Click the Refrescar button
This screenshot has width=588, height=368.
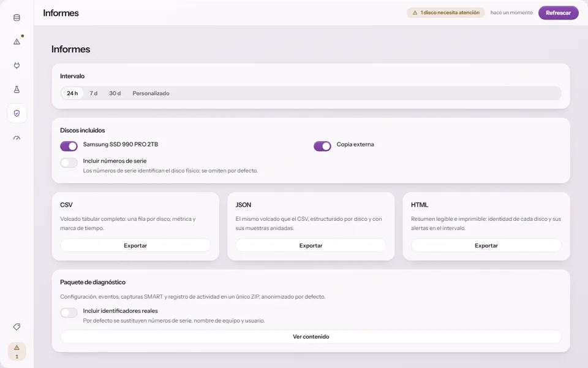click(559, 13)
